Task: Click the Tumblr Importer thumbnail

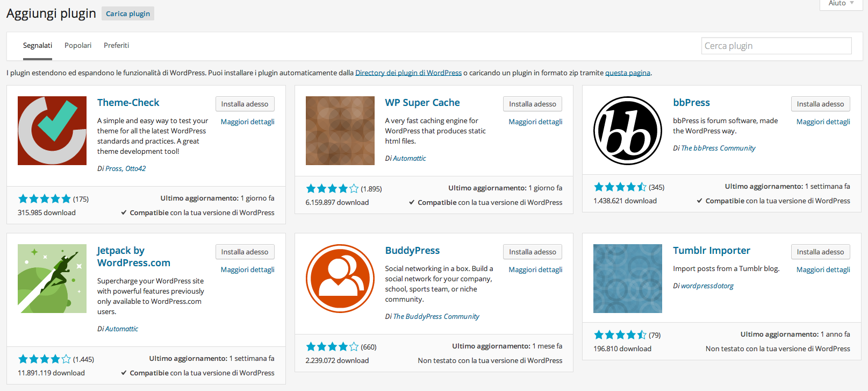Action: pos(628,279)
